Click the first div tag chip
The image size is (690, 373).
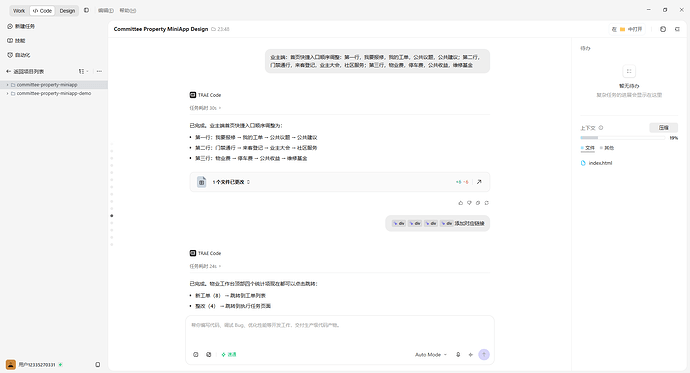click(x=399, y=223)
